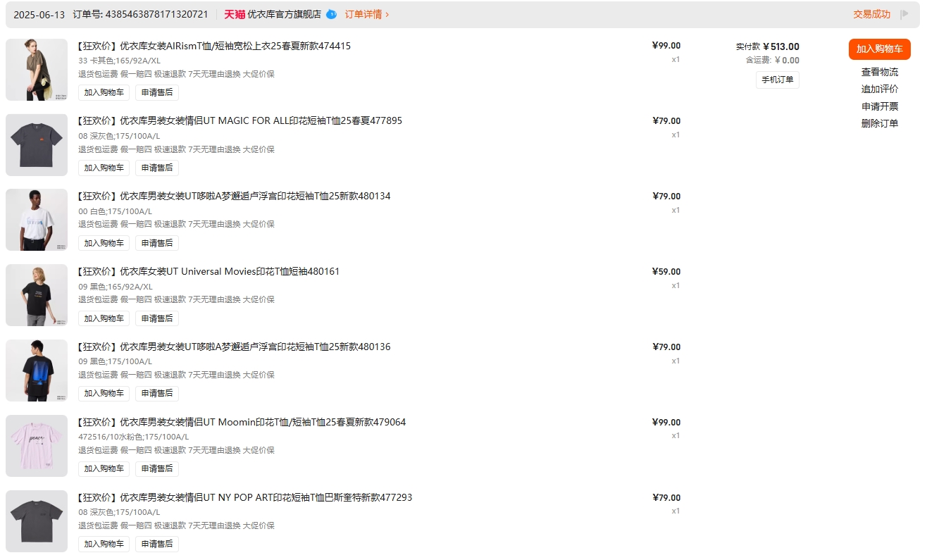Image resolution: width=927 pixels, height=560 pixels.
Task: Open the UT Universal Movies 480161 title
Action: click(x=209, y=271)
